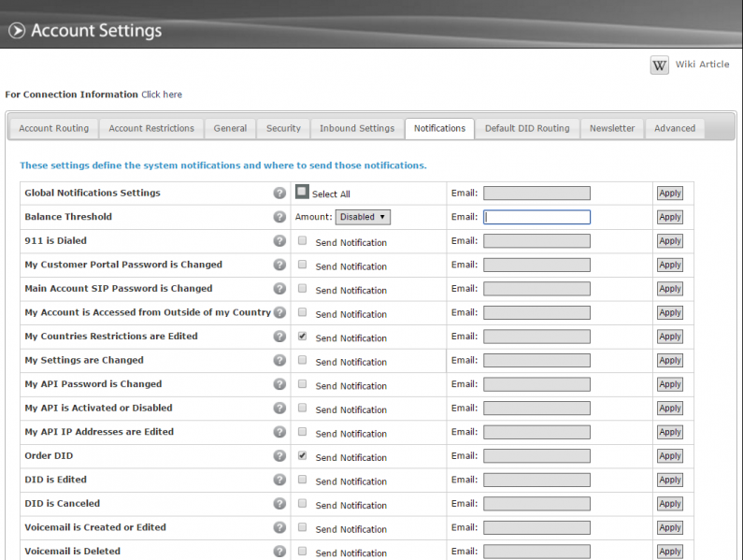
Task: Show help for Voicemail Created or Edited
Action: [x=279, y=527]
